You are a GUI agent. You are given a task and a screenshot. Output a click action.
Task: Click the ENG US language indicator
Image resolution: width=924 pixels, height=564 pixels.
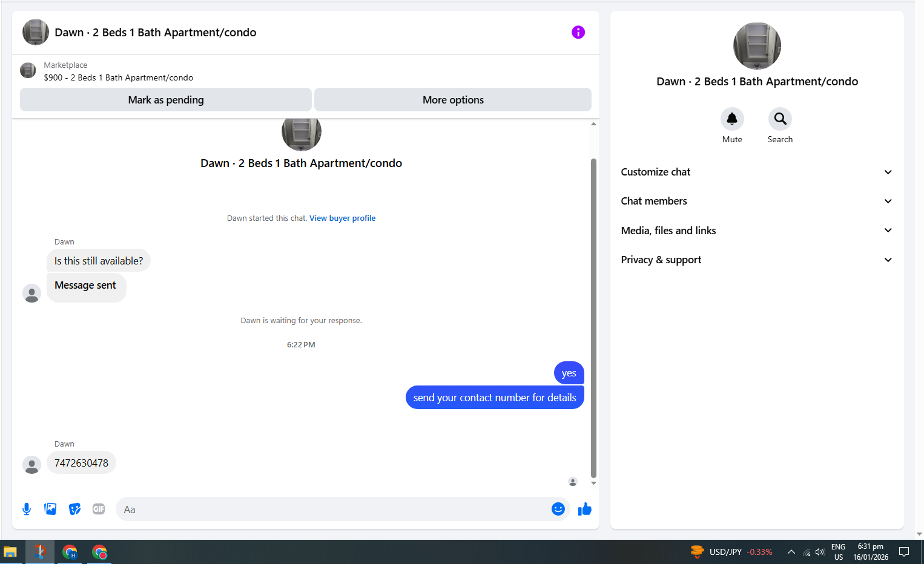(x=838, y=552)
